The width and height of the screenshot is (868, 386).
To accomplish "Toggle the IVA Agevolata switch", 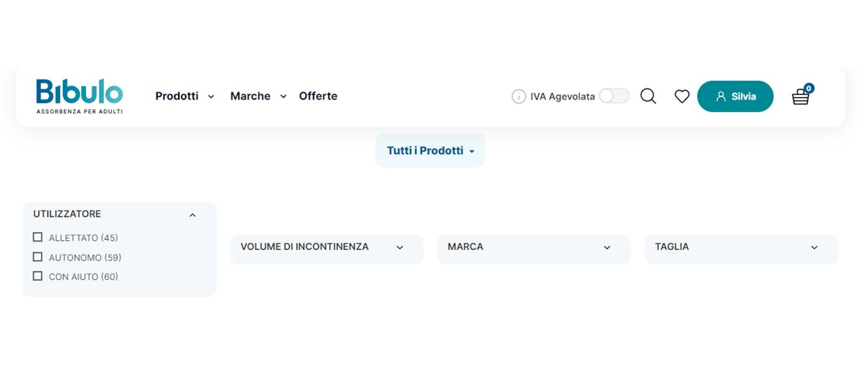I will (x=614, y=96).
